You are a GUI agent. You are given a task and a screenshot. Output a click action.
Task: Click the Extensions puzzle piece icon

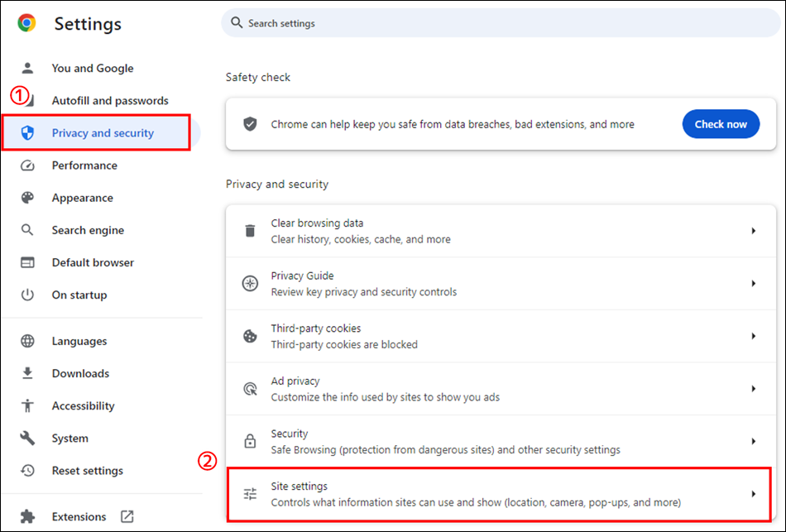pos(27,516)
